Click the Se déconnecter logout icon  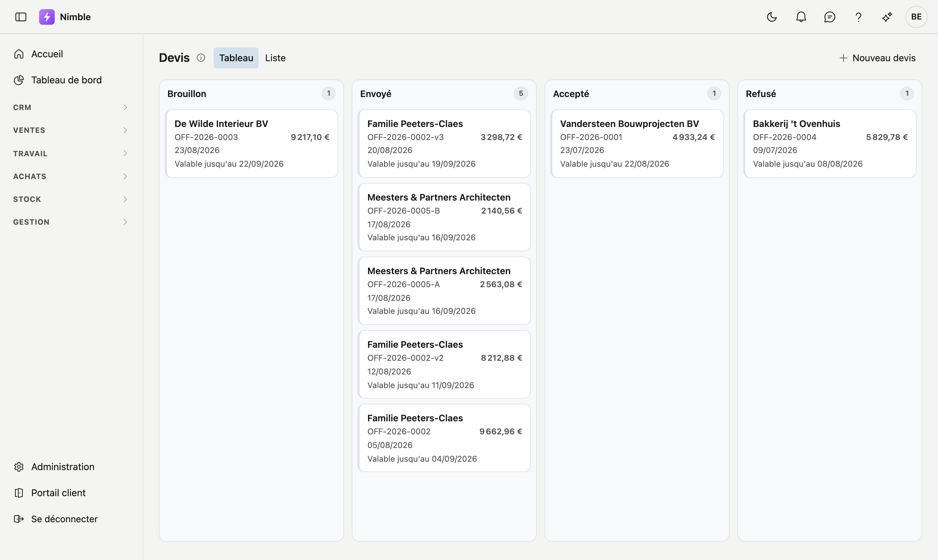[x=19, y=519]
